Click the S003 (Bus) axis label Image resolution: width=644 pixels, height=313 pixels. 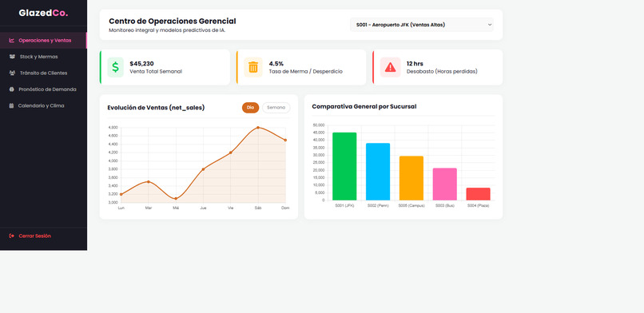click(x=445, y=205)
